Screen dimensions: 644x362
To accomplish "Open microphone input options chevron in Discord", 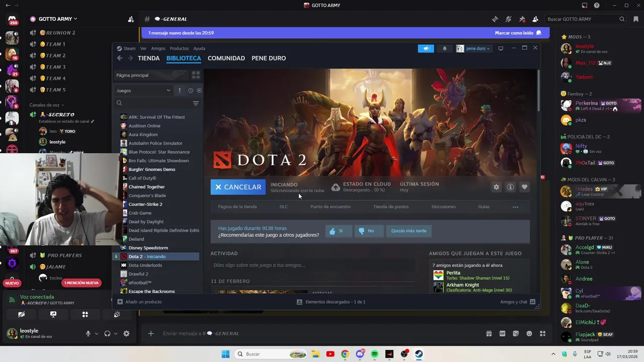I will coord(96,333).
